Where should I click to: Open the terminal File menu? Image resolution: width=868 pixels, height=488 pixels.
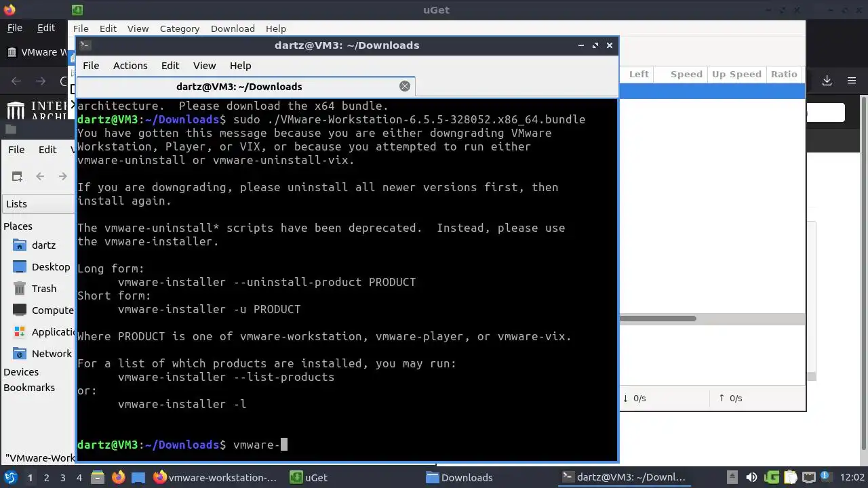91,66
